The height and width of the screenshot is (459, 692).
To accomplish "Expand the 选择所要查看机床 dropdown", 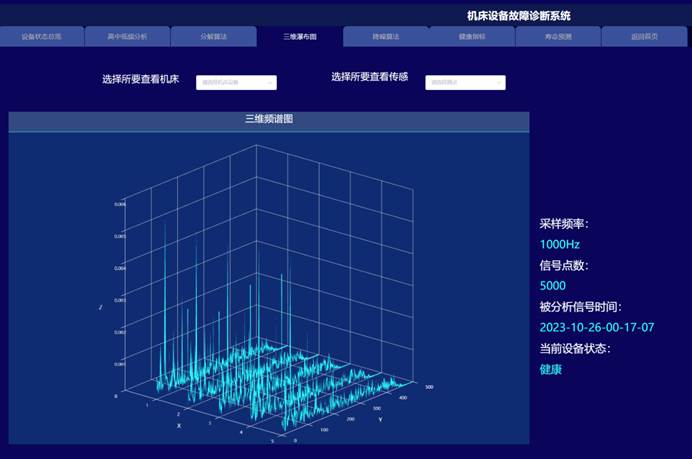I will [236, 83].
